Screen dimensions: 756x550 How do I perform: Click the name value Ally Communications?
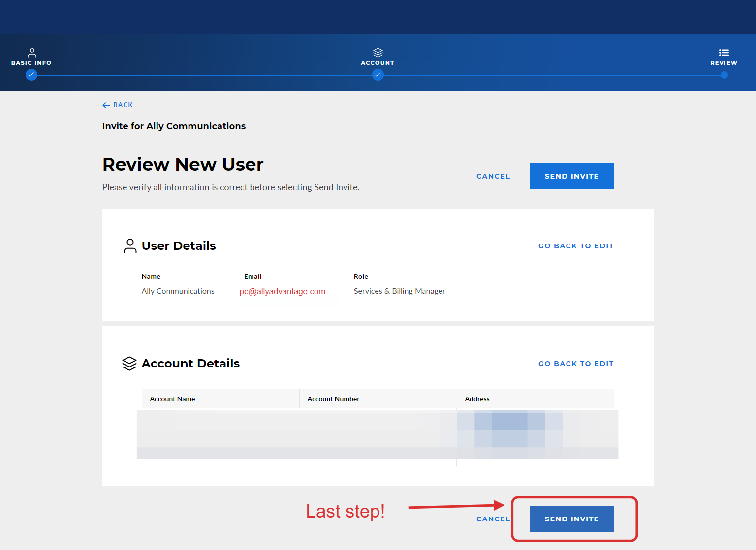pos(178,291)
